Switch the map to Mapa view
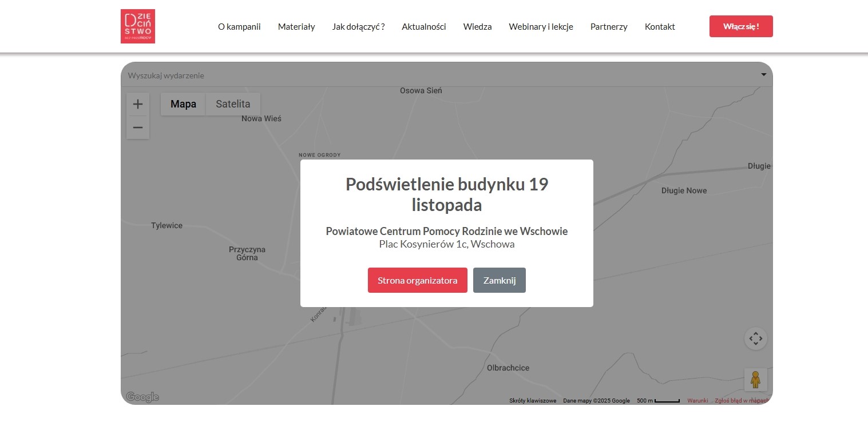 coord(183,104)
